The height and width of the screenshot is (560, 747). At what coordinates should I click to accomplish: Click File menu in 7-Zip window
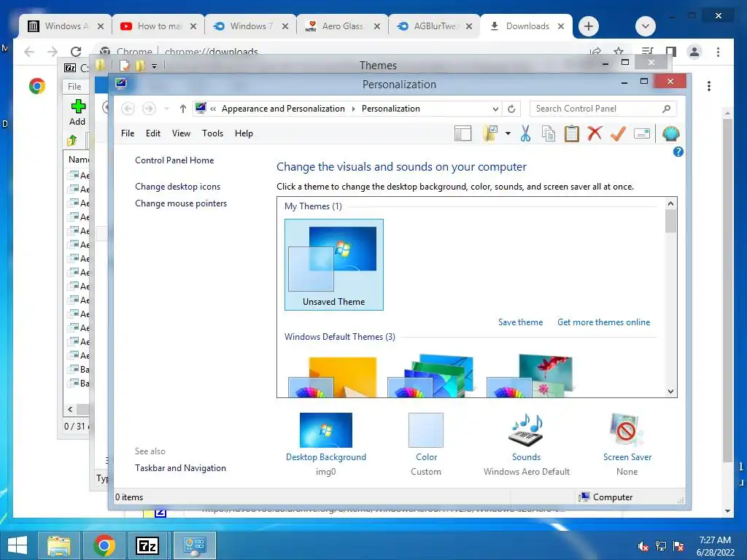click(x=74, y=87)
